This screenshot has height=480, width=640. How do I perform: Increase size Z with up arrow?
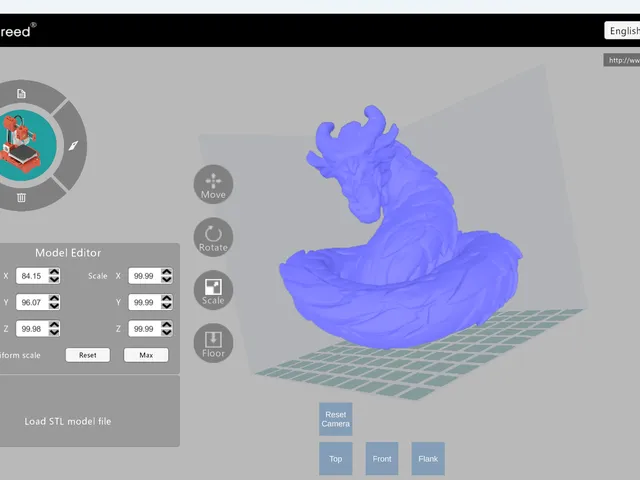(x=54, y=325)
